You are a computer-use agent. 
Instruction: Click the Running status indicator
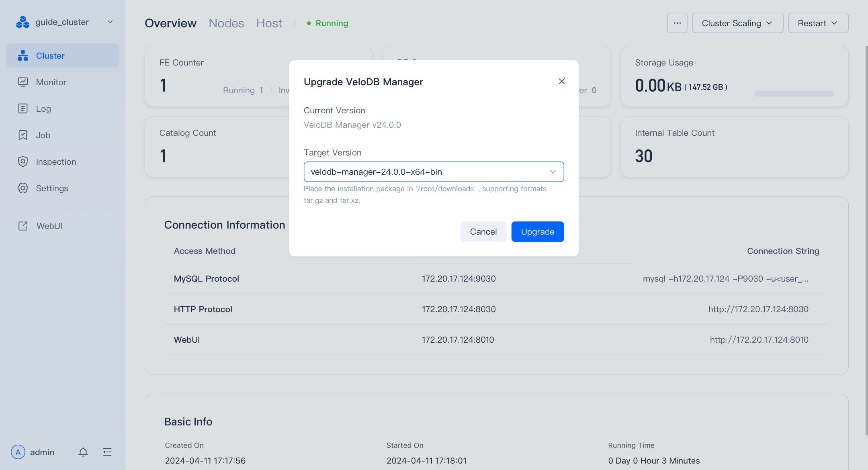pyautogui.click(x=328, y=23)
